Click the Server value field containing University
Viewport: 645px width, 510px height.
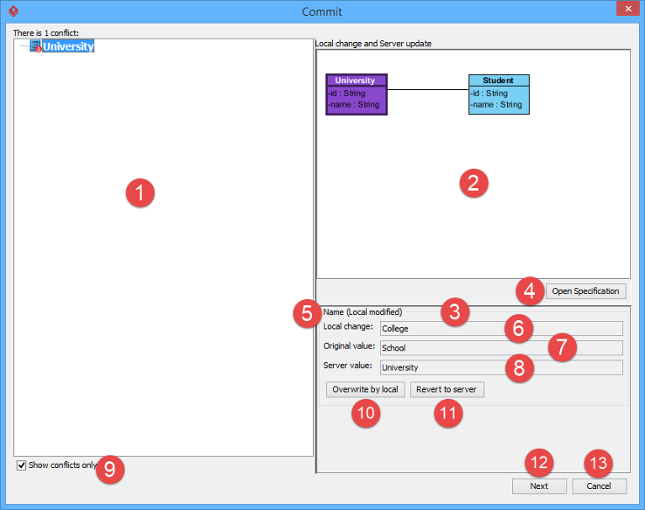click(501, 367)
